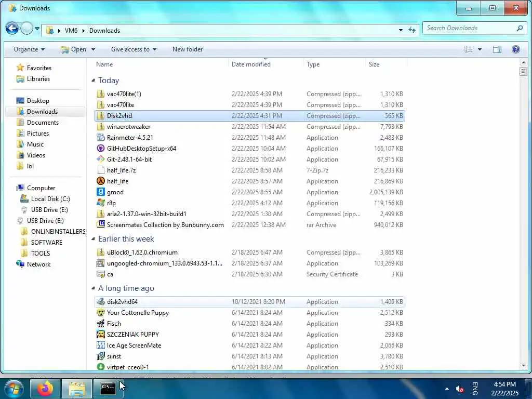Open Music in the navigation pane
532x399 pixels.
pyautogui.click(x=30, y=144)
